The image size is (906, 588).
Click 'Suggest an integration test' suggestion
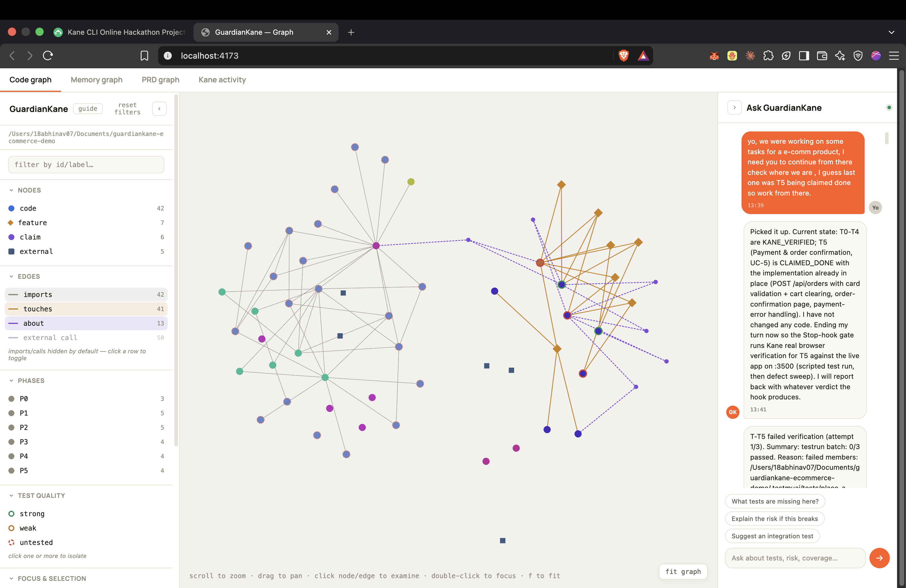click(772, 536)
